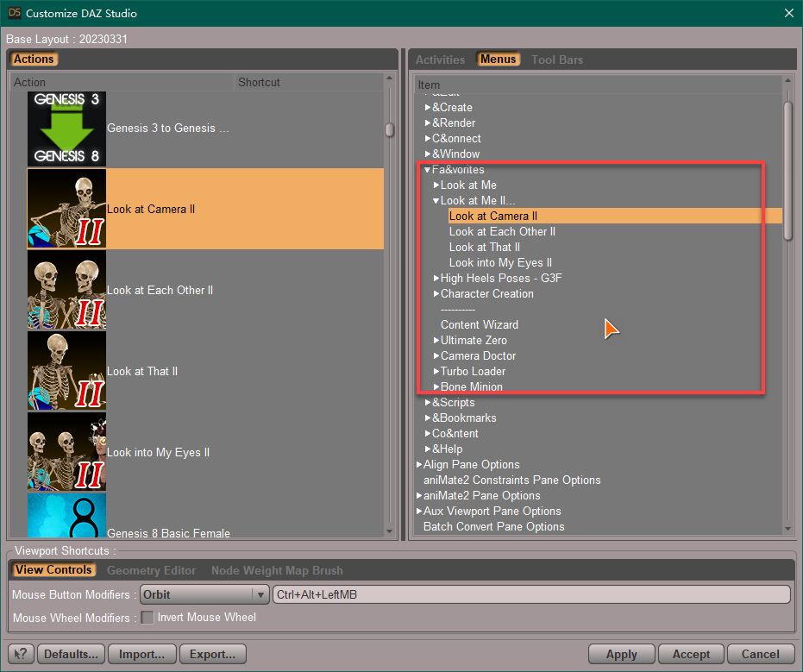803x672 pixels.
Task: Select Look at Each Other II menu item
Action: coord(502,231)
